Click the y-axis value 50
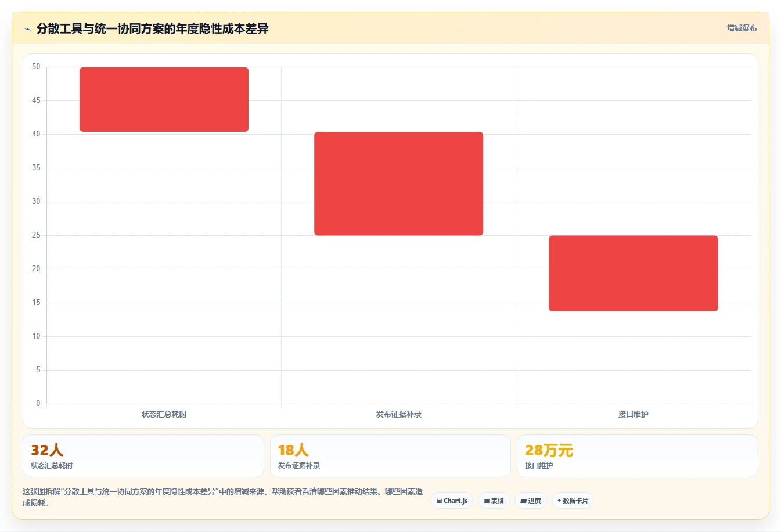 [36, 67]
